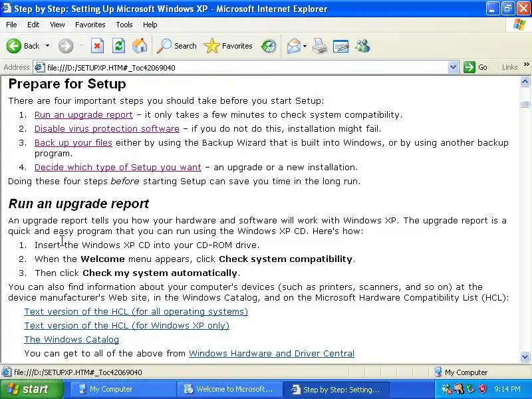The height and width of the screenshot is (399, 532).
Task: Click the second system tray icon
Action: click(x=459, y=389)
